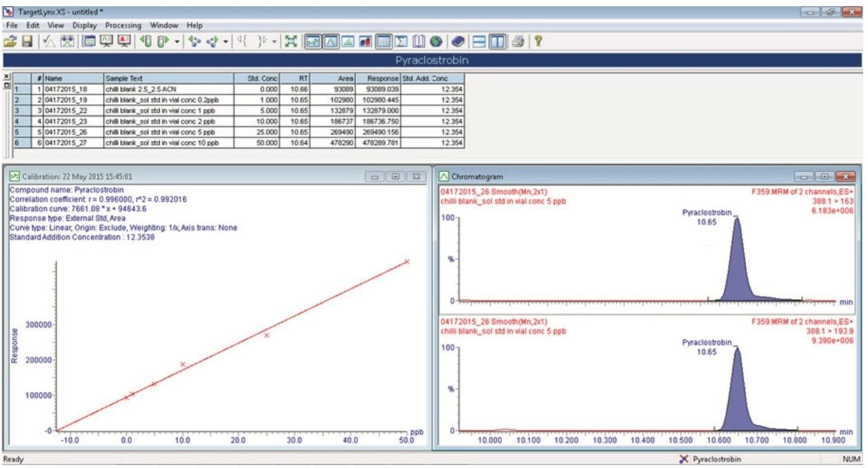The width and height of the screenshot is (868, 468).
Task: Open the Processing menu
Action: point(124,26)
